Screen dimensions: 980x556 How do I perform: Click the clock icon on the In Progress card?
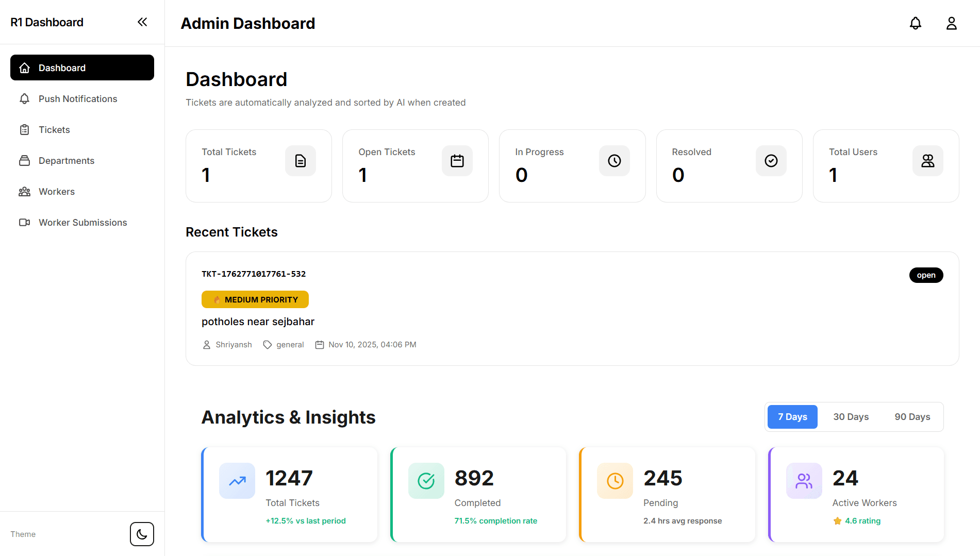coord(614,161)
